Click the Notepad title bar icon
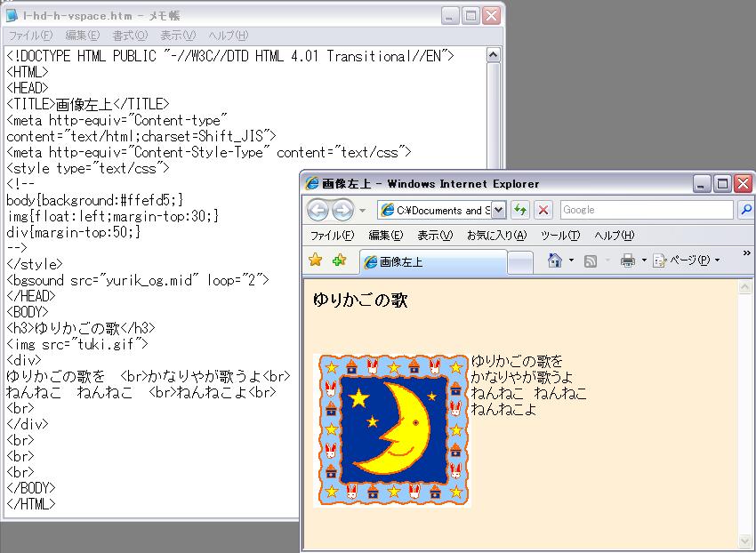The height and width of the screenshot is (553, 756). click(x=12, y=16)
